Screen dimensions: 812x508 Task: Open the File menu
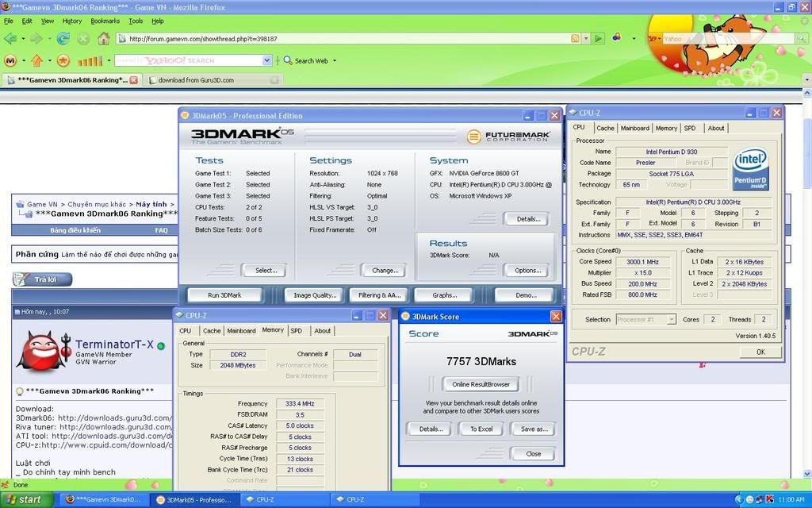9,21
